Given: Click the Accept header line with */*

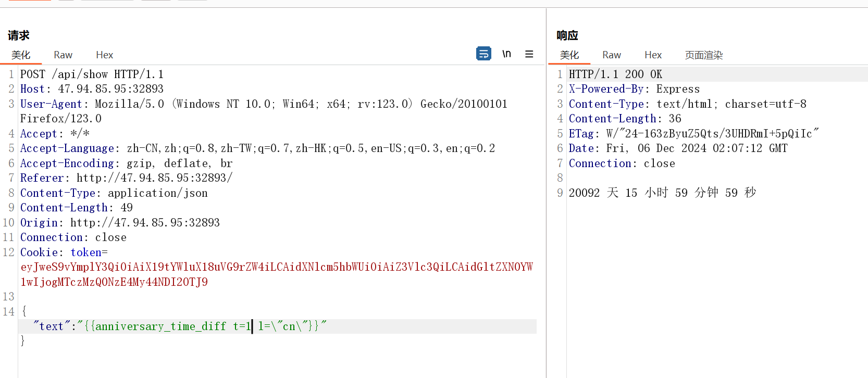Looking at the screenshot, I should click(x=55, y=134).
